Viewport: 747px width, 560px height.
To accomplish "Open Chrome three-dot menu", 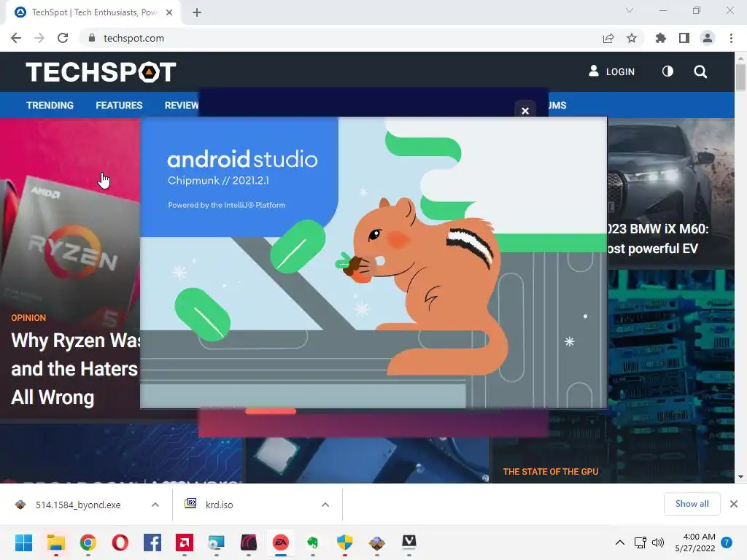I will coord(731,38).
